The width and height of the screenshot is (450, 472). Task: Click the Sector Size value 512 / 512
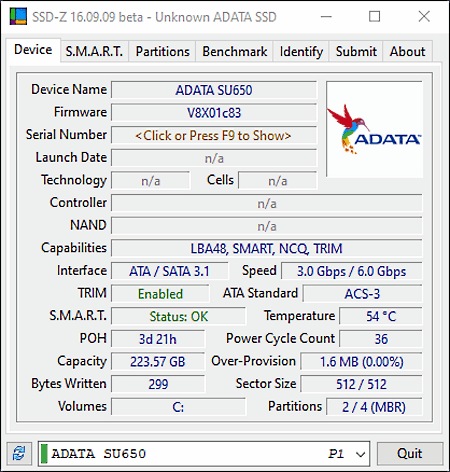click(362, 384)
